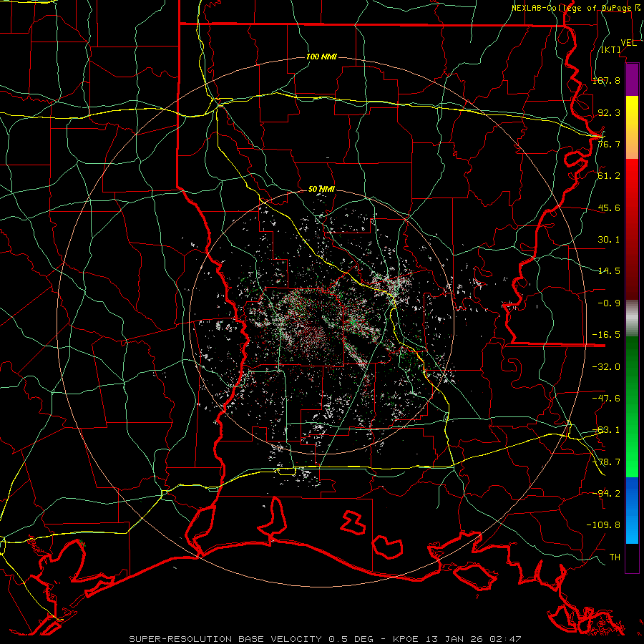644x644 pixels.
Task: Click the -78.7 legend value
Action: coord(606,462)
